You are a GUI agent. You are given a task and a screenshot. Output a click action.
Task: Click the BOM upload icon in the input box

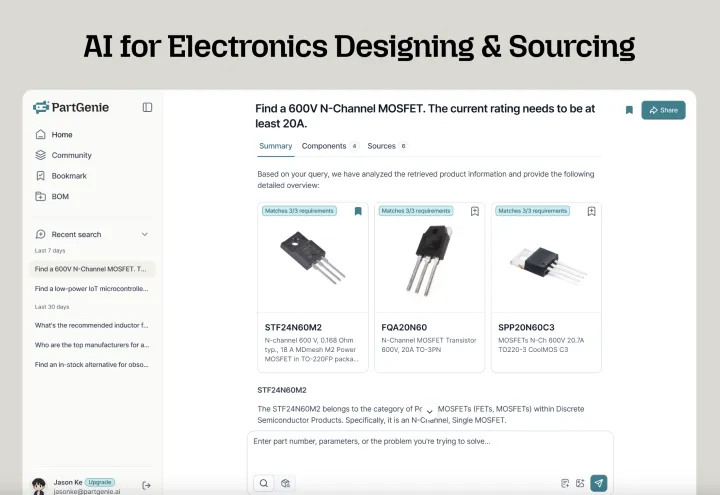565,483
